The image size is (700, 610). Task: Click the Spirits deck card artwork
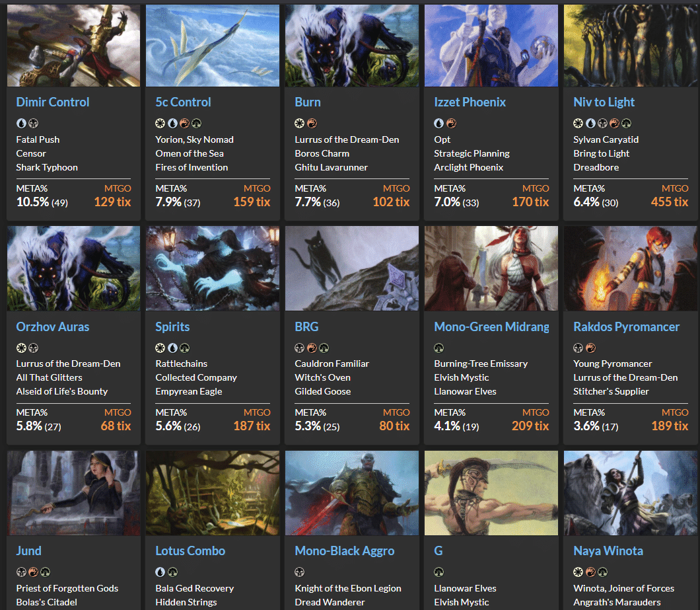[x=213, y=268]
